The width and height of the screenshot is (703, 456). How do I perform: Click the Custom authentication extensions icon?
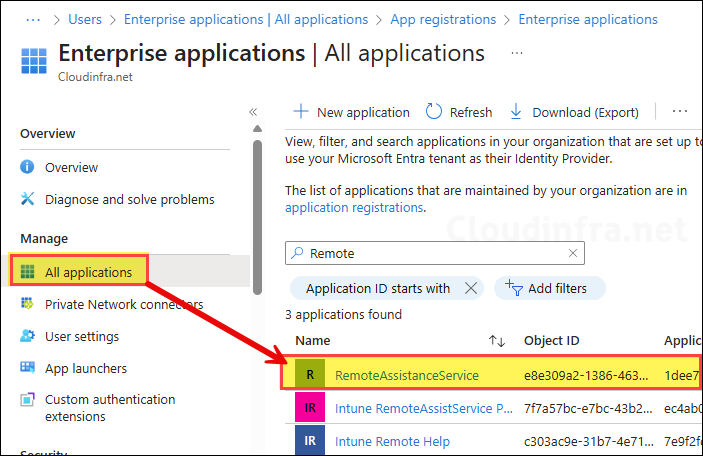tap(28, 400)
